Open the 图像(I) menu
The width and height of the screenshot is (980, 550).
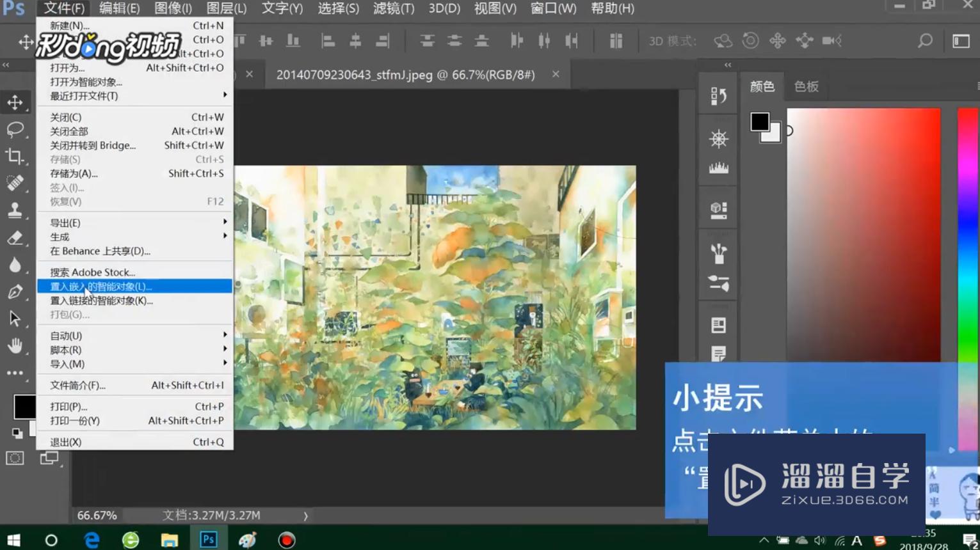coord(173,8)
